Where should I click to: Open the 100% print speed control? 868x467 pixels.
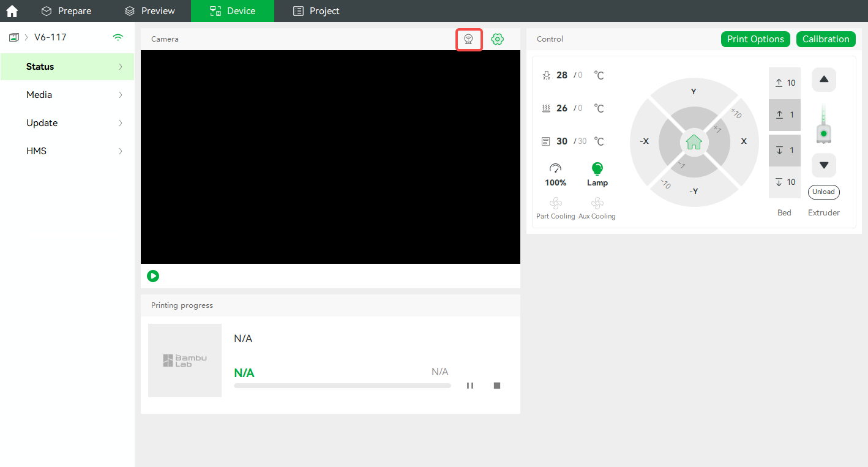click(x=556, y=175)
